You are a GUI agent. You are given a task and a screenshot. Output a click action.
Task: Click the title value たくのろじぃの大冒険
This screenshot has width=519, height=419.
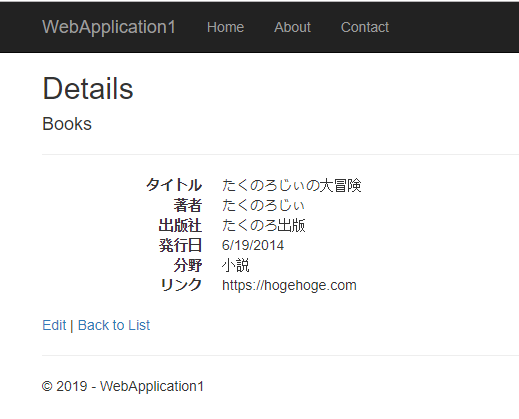pyautogui.click(x=292, y=185)
